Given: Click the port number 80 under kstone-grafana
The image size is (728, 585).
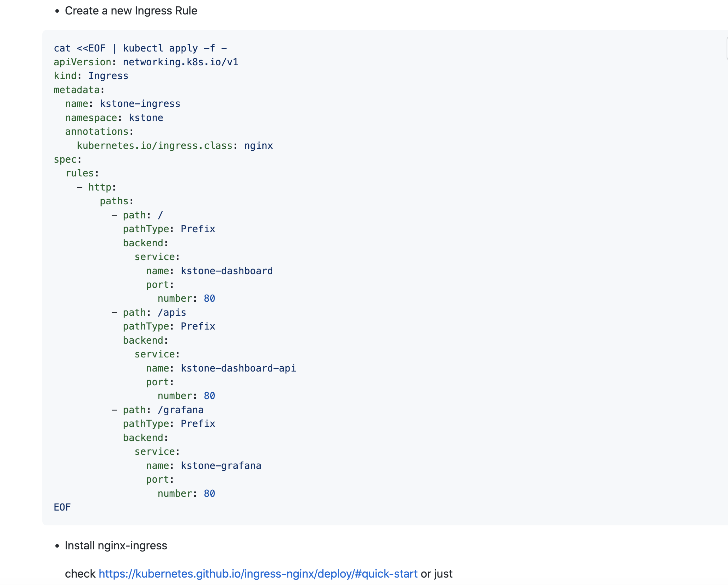Looking at the screenshot, I should click(x=209, y=493).
